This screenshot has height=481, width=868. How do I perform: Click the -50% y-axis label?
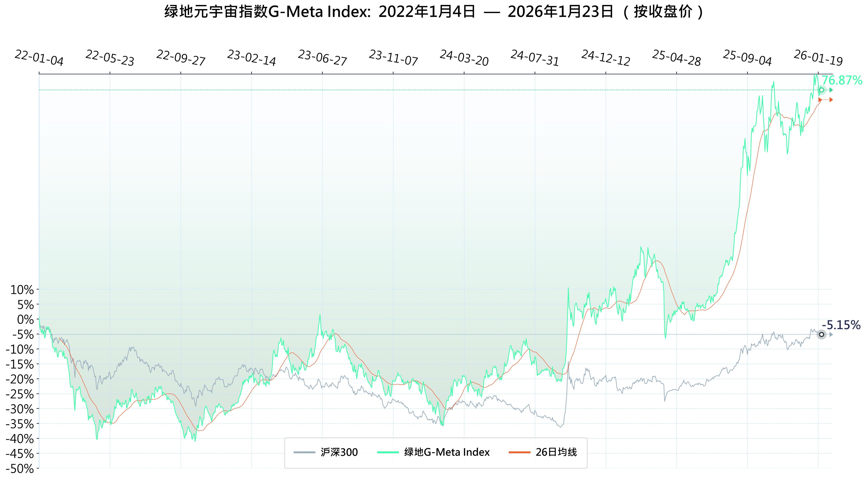click(x=20, y=469)
